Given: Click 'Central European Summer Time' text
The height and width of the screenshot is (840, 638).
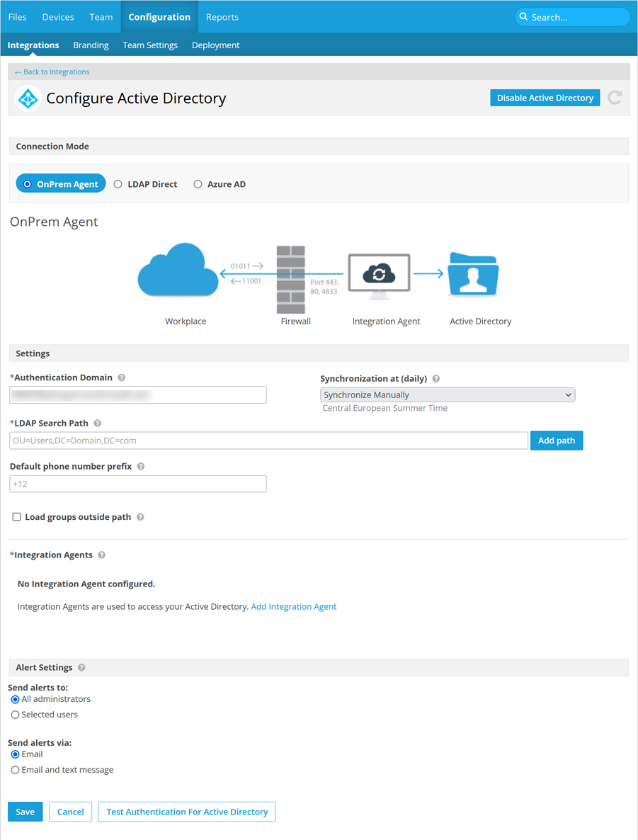Looking at the screenshot, I should [x=384, y=408].
